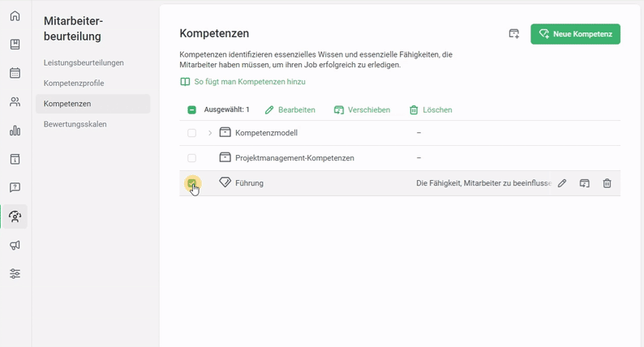Open Bewertungsskalen in the side menu

click(x=75, y=124)
